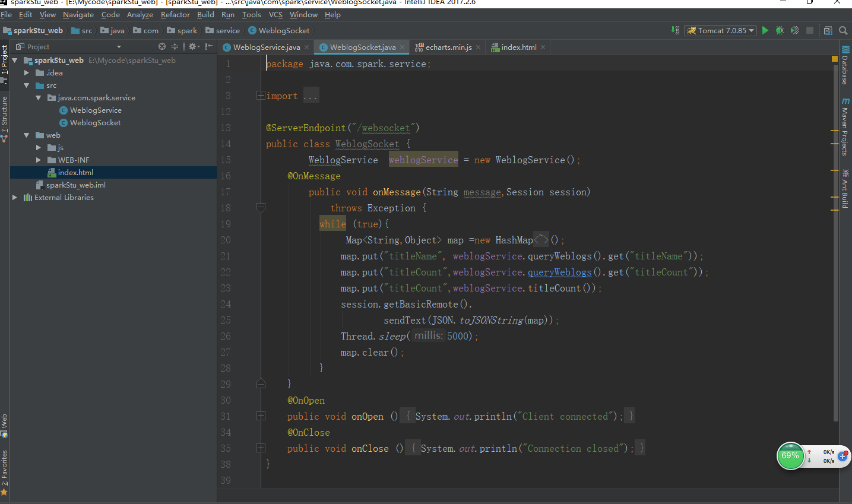Expand folded onClose method body
Image resolution: width=852 pixels, height=504 pixels.
click(261, 448)
